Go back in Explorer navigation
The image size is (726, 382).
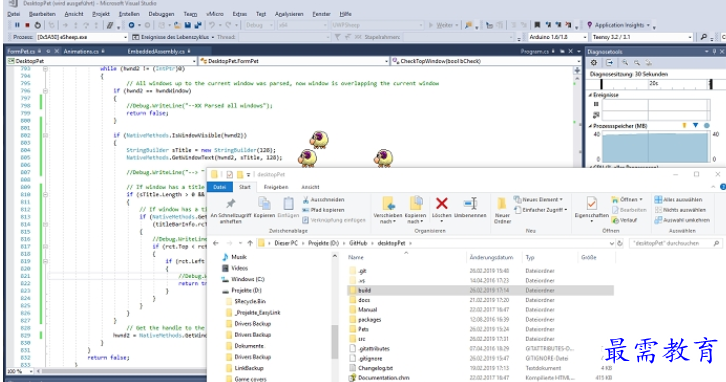pyautogui.click(x=216, y=243)
